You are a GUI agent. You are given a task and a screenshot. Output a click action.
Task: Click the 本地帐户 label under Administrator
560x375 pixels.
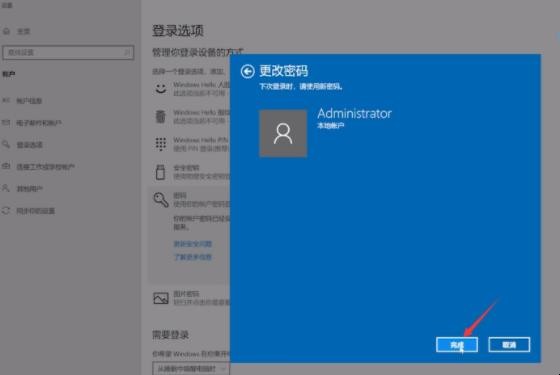(331, 126)
